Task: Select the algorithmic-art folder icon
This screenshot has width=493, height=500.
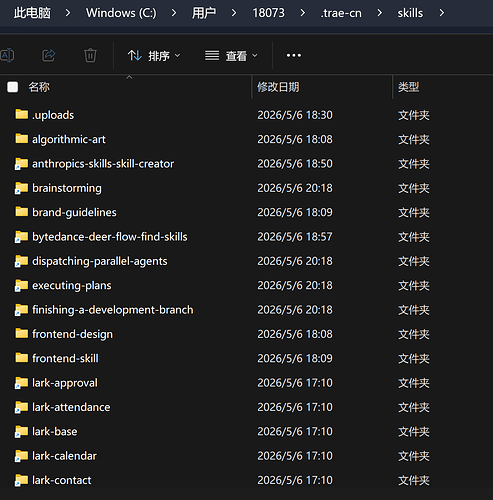Action: click(22, 139)
